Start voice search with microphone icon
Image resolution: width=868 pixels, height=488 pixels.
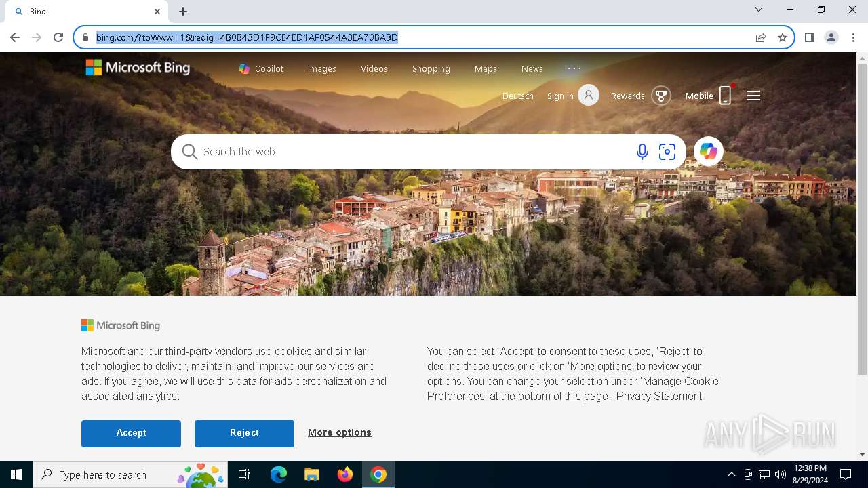[x=642, y=152]
